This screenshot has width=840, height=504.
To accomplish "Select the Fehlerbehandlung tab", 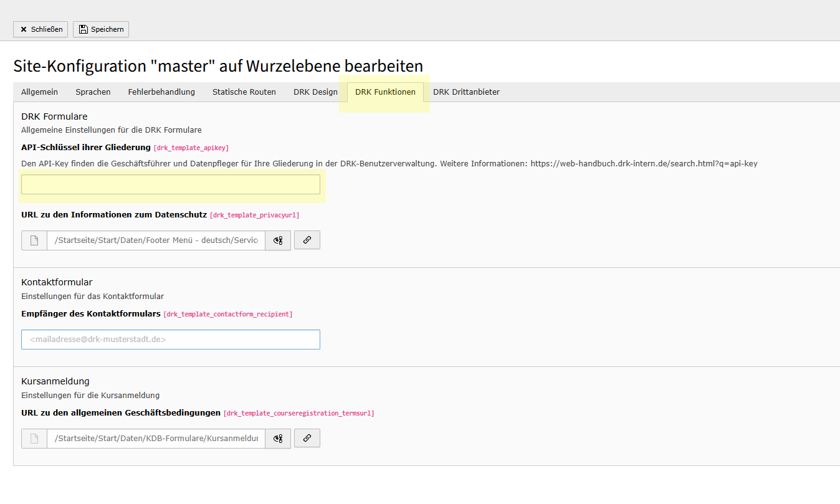I will click(x=160, y=92).
